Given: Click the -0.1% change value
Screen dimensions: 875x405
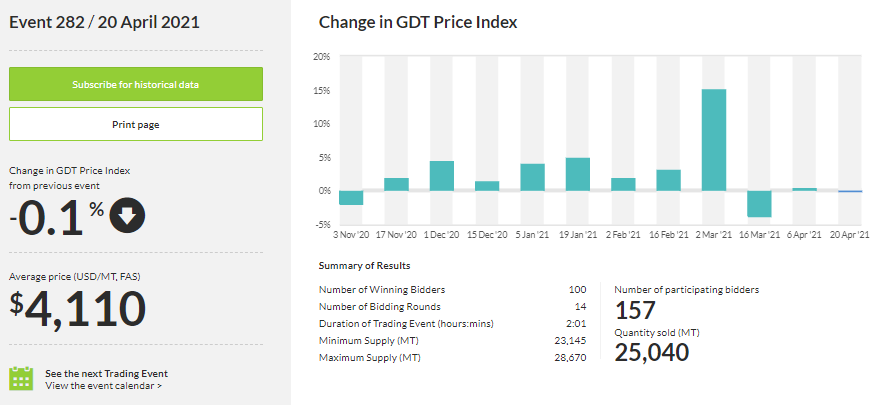Looking at the screenshot, I should click(x=56, y=218).
